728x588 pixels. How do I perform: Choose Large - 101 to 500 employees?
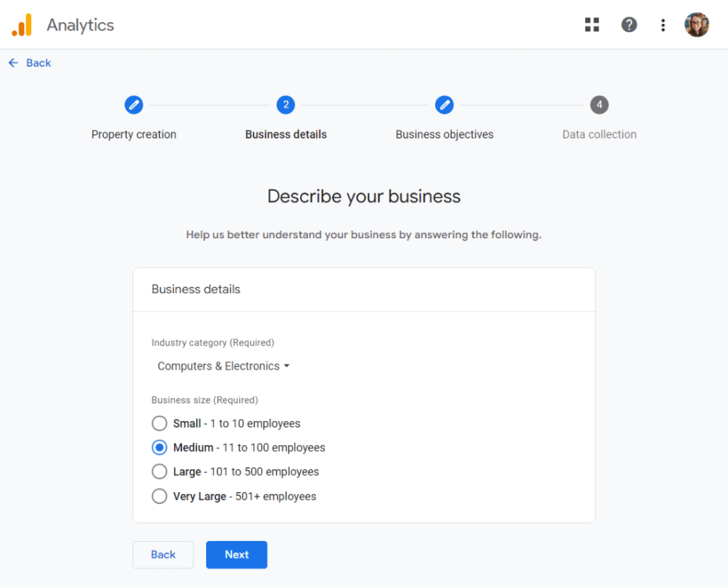(x=159, y=471)
